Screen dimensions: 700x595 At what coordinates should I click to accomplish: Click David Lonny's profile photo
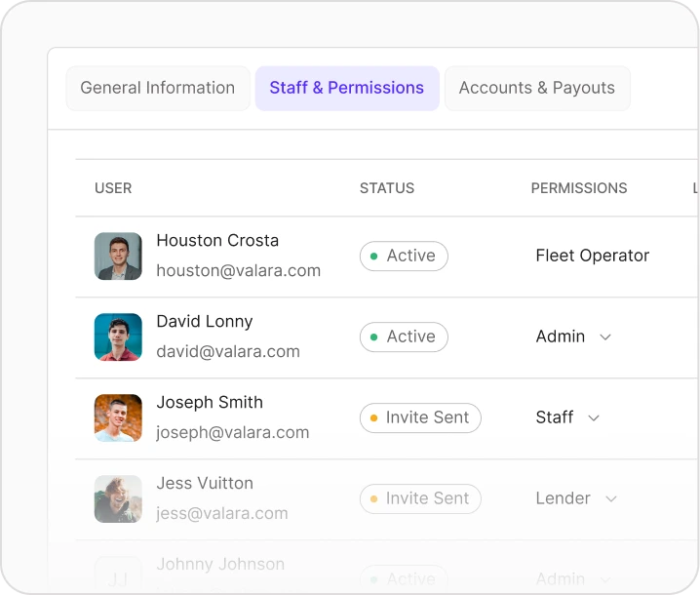point(118,337)
